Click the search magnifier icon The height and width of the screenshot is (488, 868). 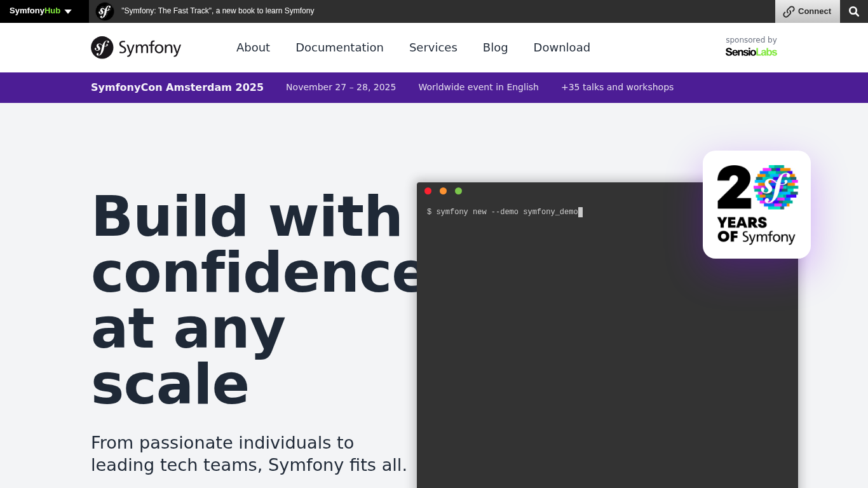coord(854,11)
